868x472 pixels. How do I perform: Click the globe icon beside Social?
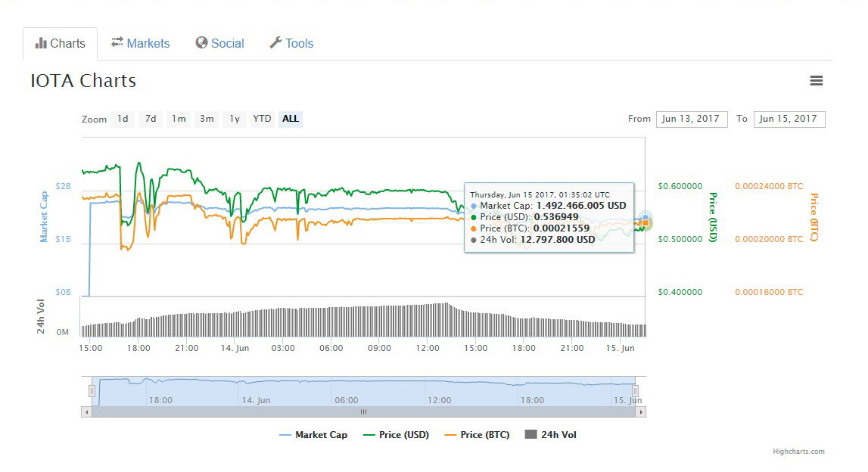coord(201,42)
